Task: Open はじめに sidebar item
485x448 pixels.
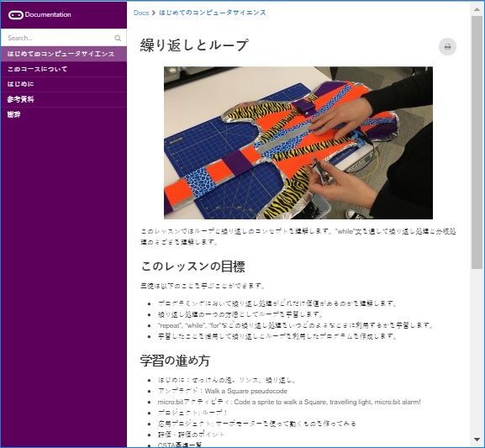Action: 64,84
